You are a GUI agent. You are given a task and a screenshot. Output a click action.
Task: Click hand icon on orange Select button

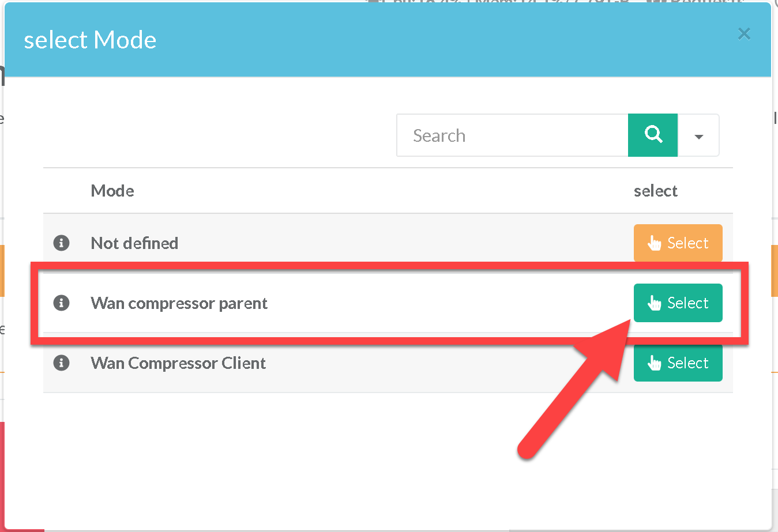pos(655,243)
